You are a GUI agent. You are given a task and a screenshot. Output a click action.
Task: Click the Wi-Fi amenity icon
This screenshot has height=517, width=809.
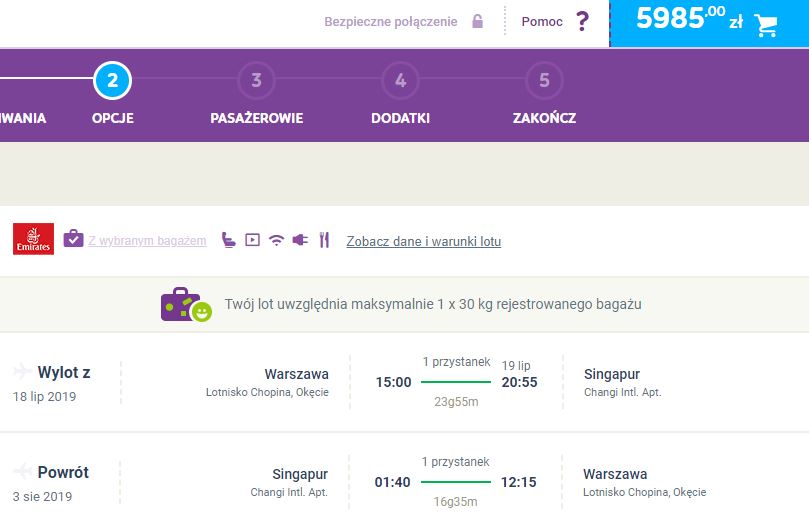click(277, 240)
